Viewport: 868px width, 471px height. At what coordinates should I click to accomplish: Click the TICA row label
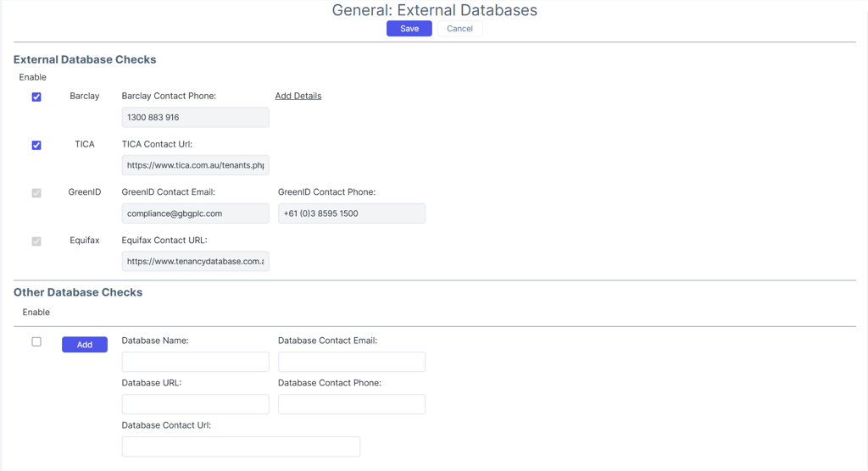85,144
